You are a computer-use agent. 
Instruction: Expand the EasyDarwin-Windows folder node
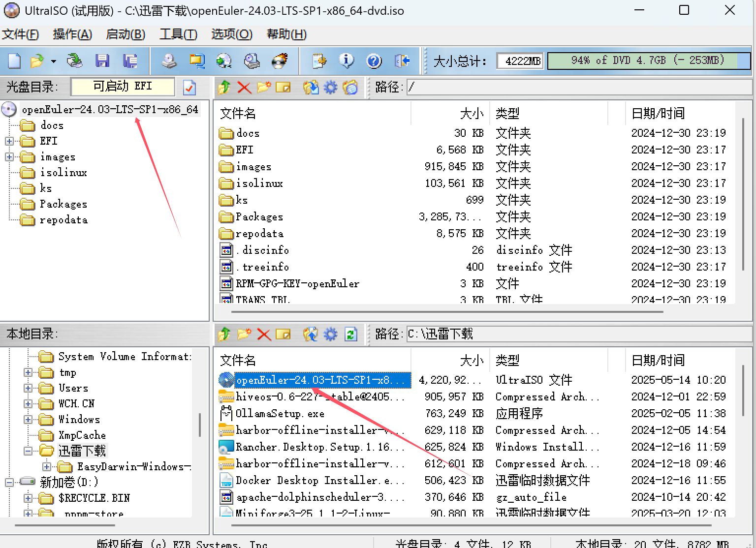(47, 467)
